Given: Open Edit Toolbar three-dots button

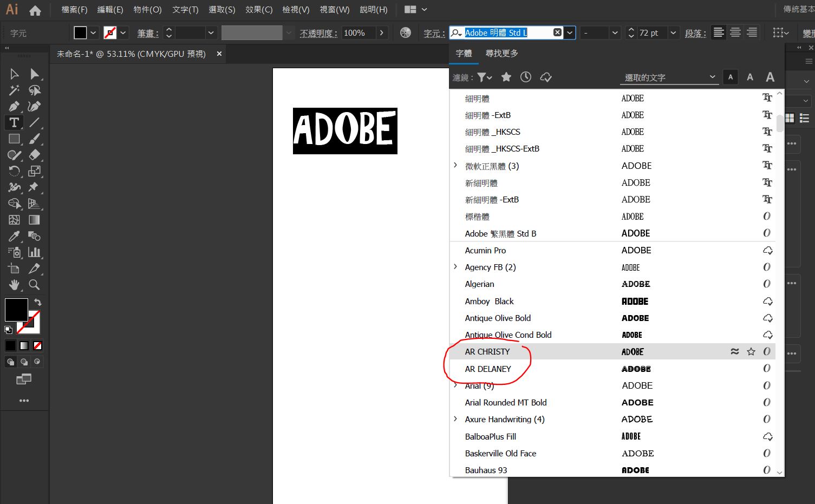Looking at the screenshot, I should point(24,401).
